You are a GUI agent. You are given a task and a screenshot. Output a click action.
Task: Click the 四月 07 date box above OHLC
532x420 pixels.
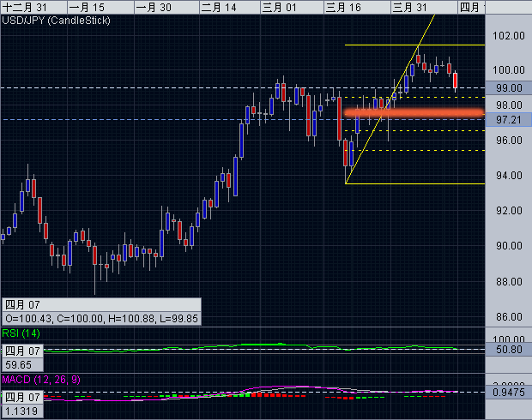101,305
